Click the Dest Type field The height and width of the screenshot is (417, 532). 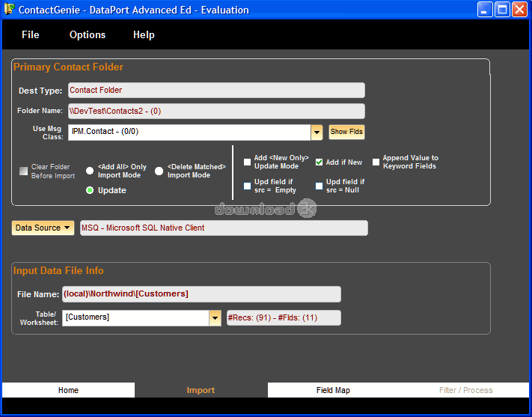(x=216, y=91)
